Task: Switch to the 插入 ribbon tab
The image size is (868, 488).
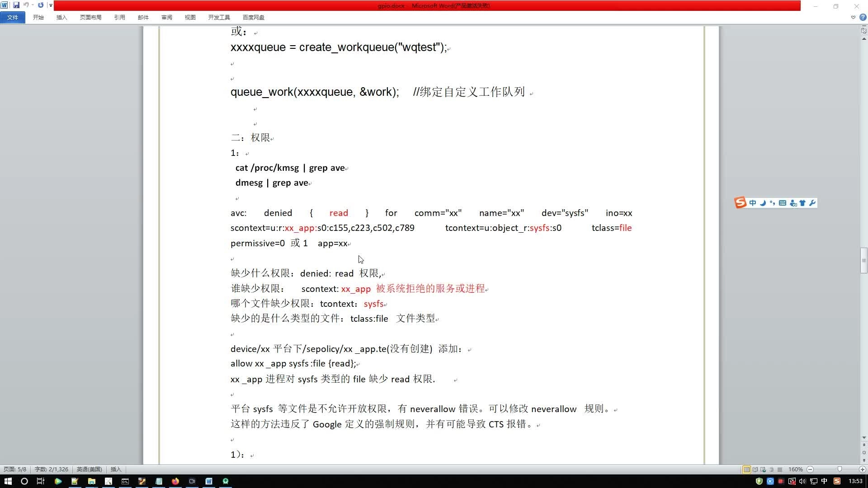Action: (61, 17)
